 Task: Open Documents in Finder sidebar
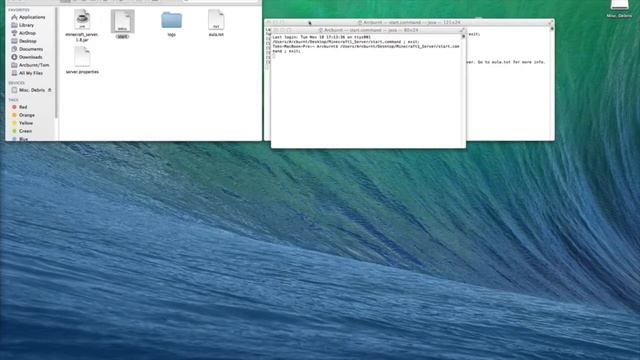27,49
